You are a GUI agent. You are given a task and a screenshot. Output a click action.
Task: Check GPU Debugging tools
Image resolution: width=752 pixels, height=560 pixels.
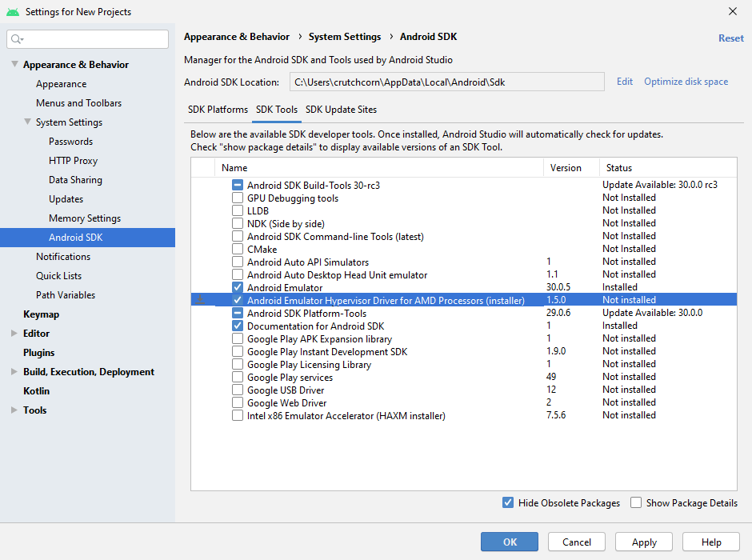[x=238, y=198]
